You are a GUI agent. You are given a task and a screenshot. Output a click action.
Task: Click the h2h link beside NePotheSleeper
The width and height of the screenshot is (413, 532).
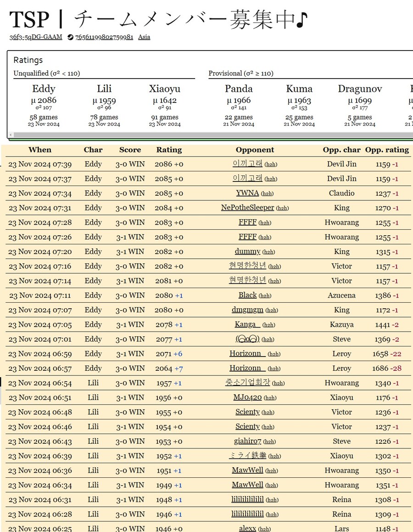click(x=283, y=208)
